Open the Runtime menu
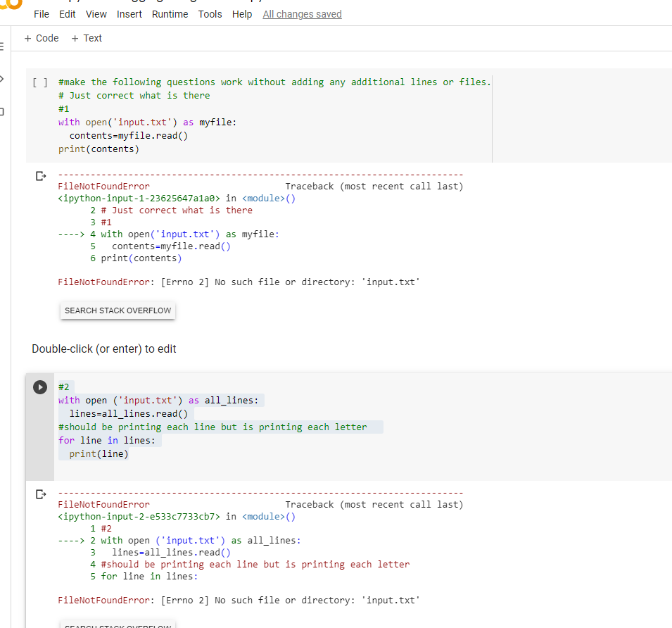Image resolution: width=672 pixels, height=628 pixels. click(170, 14)
